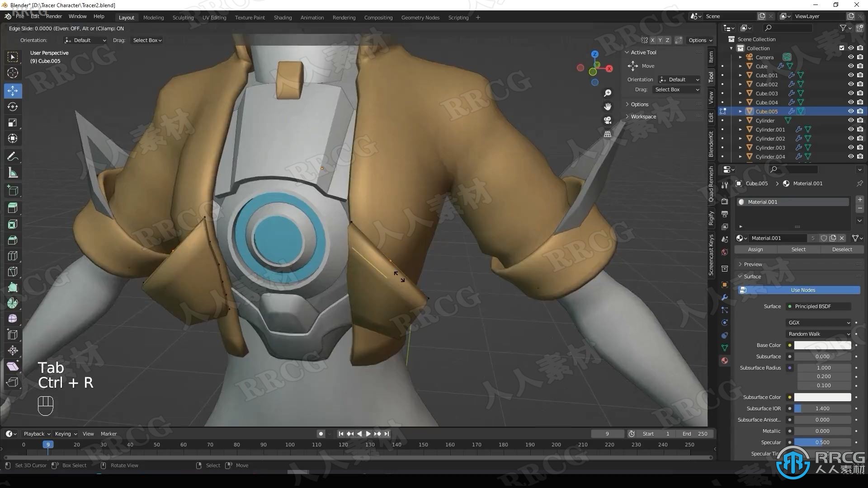Hide Camera in viewport via eye icon
This screenshot has height=488, width=868.
coord(851,57)
